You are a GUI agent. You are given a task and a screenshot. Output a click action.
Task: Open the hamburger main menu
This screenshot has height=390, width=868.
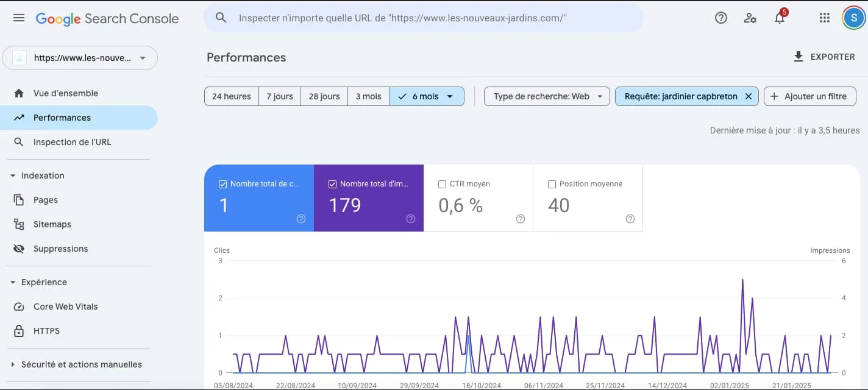19,18
